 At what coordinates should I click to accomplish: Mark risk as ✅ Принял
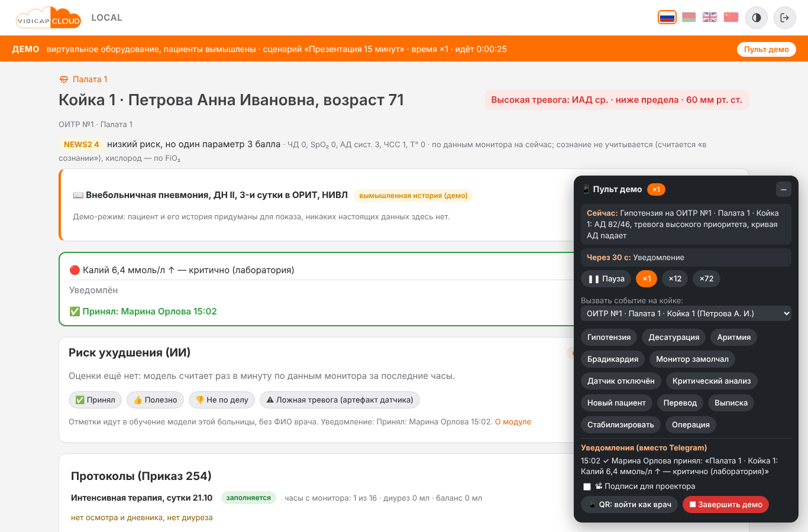coord(95,400)
